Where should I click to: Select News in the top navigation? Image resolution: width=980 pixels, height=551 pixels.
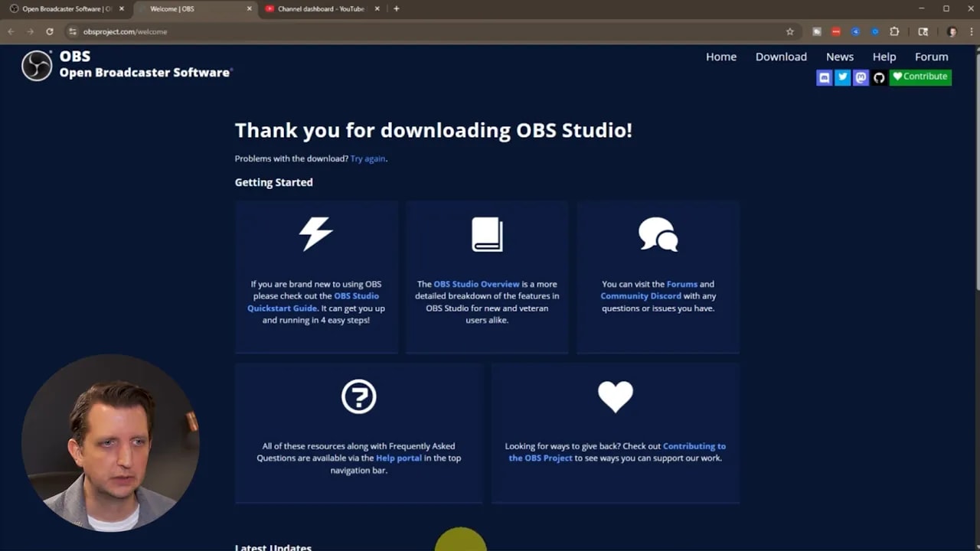(x=839, y=56)
